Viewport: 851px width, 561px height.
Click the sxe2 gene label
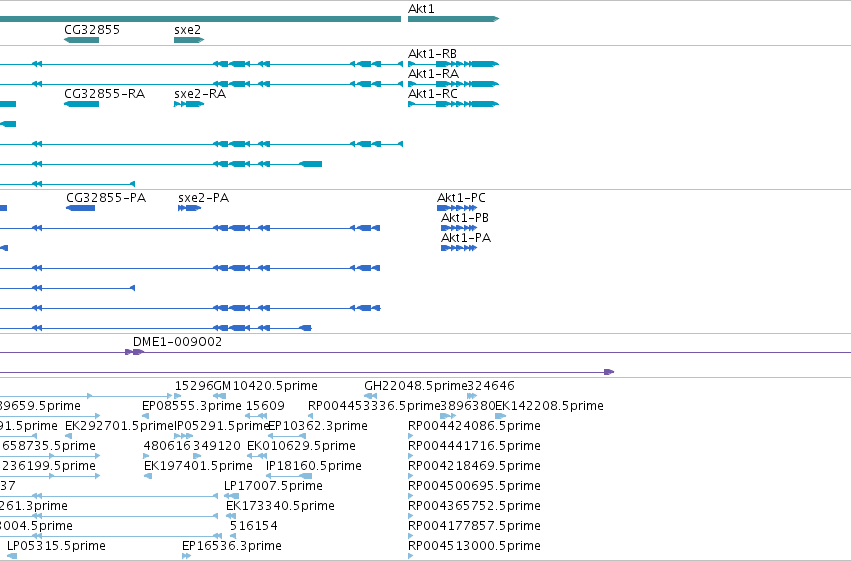pos(187,30)
